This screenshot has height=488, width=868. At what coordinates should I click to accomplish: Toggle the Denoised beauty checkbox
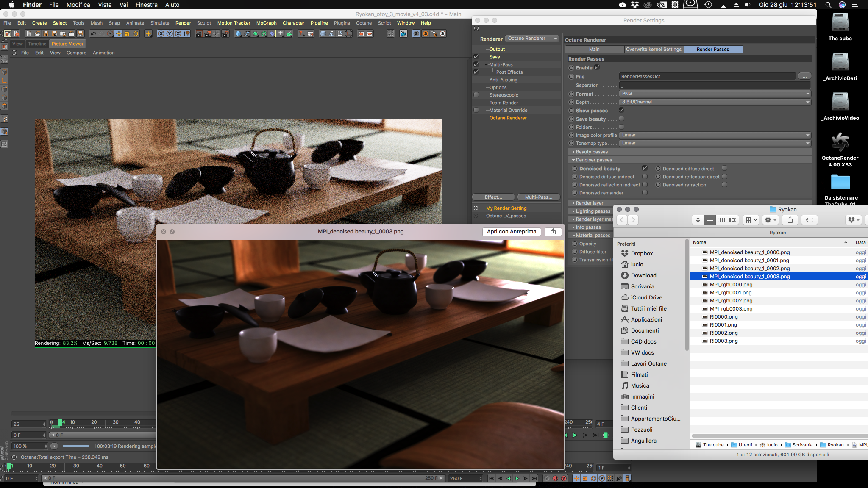[645, 168]
